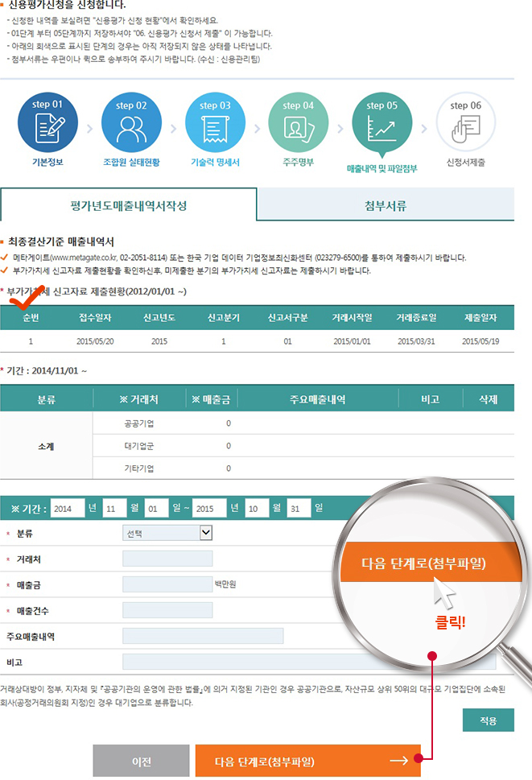
Task: Click the 제출일자 column header
Action: pyautogui.click(x=480, y=317)
